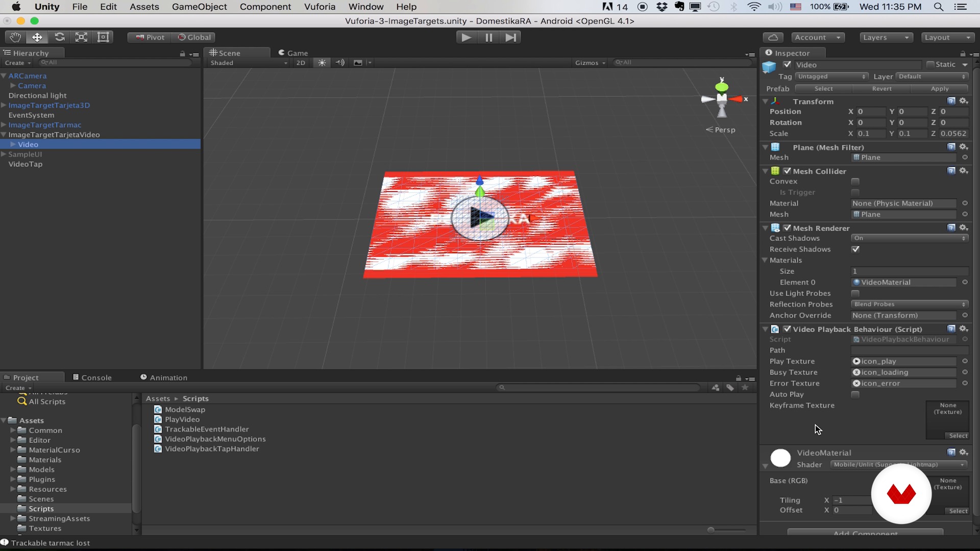Open the Layer Default dropdown

pos(933,77)
